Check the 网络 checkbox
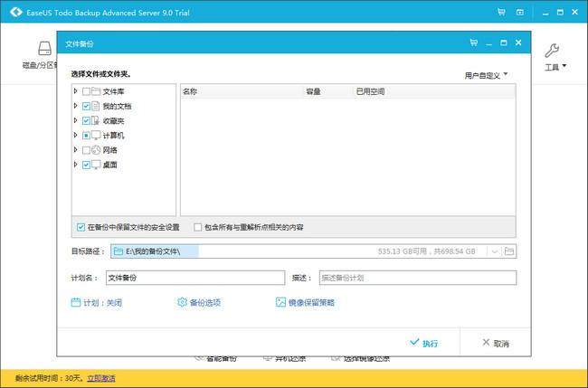588x388 pixels. [x=86, y=150]
